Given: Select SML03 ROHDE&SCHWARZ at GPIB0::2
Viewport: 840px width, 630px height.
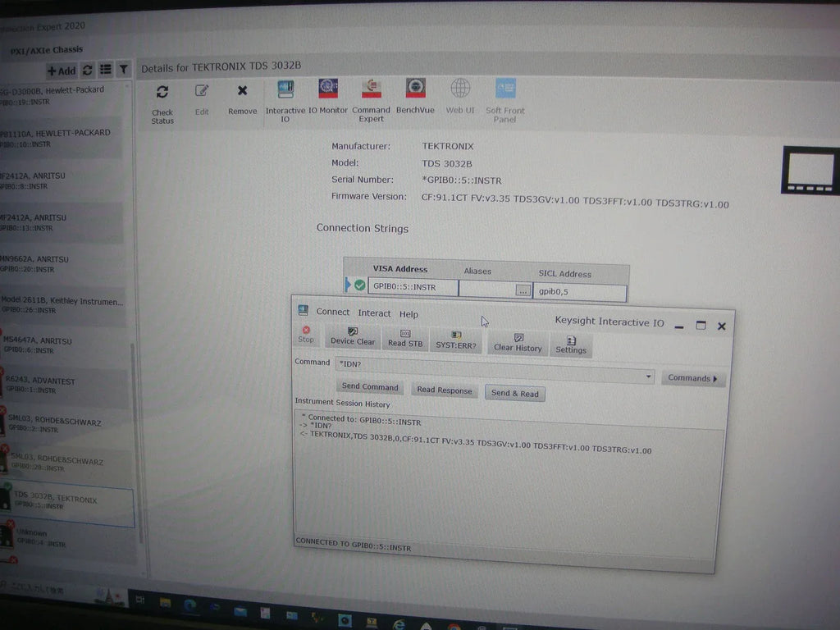Looking at the screenshot, I should [66, 425].
